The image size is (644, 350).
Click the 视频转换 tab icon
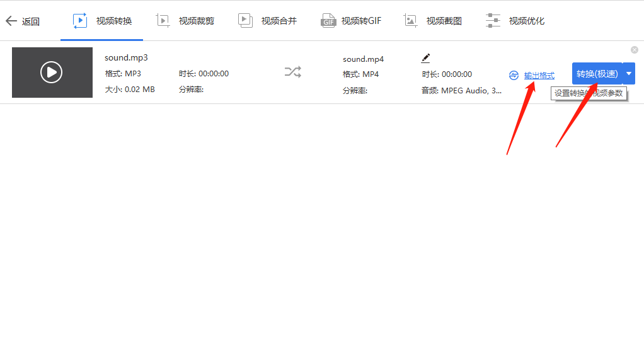(80, 21)
